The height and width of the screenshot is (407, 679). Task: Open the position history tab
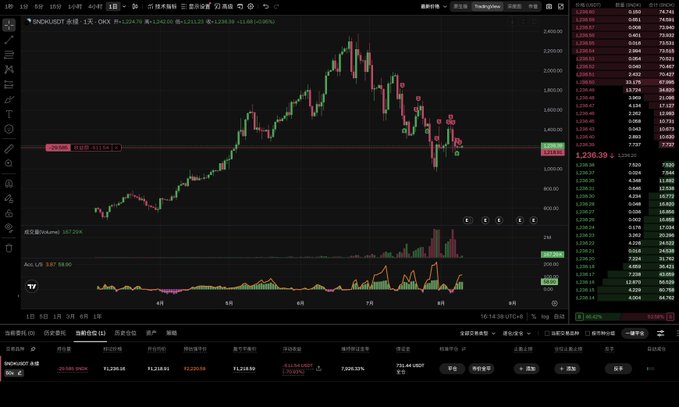coord(125,333)
